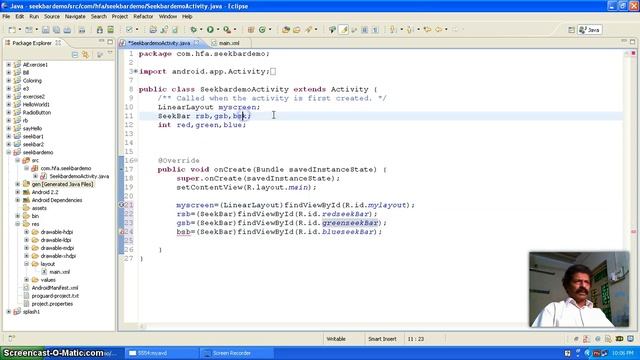Click the Save All toolbar icon

click(56, 30)
